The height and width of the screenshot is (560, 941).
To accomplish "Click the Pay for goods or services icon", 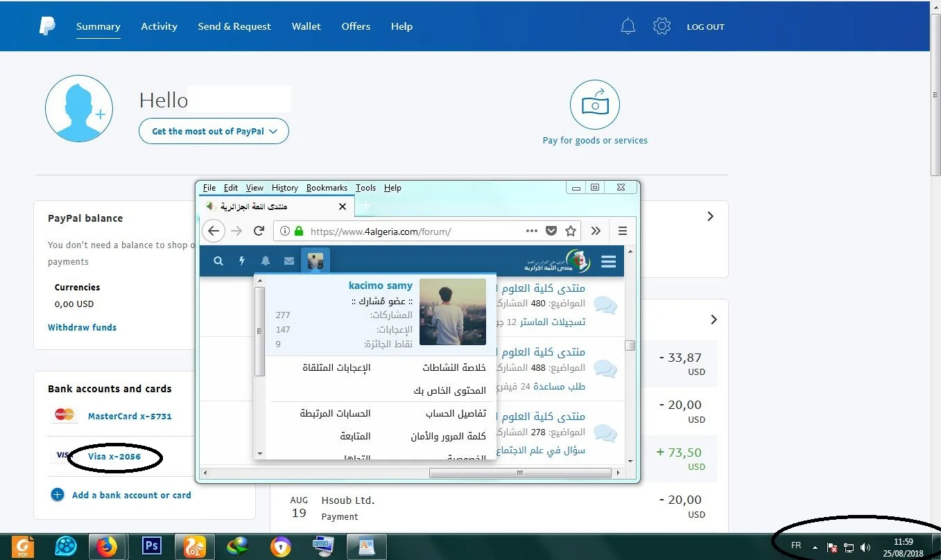I will (595, 105).
